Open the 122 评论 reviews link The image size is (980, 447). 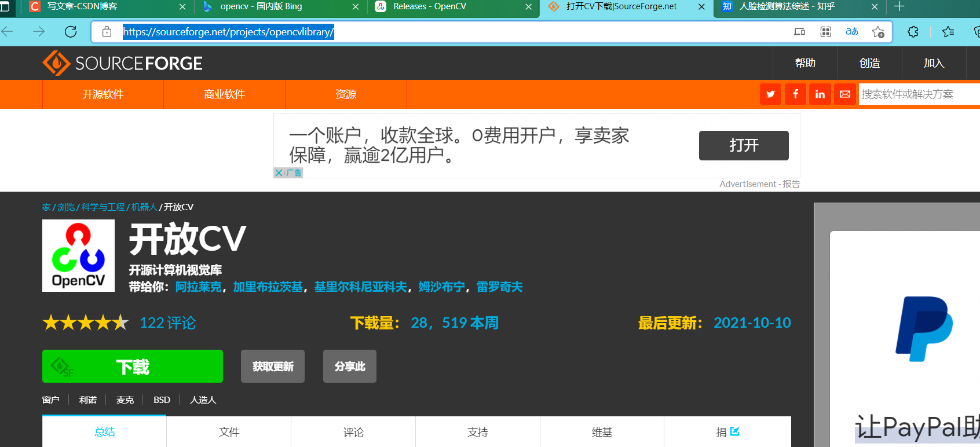tap(168, 323)
